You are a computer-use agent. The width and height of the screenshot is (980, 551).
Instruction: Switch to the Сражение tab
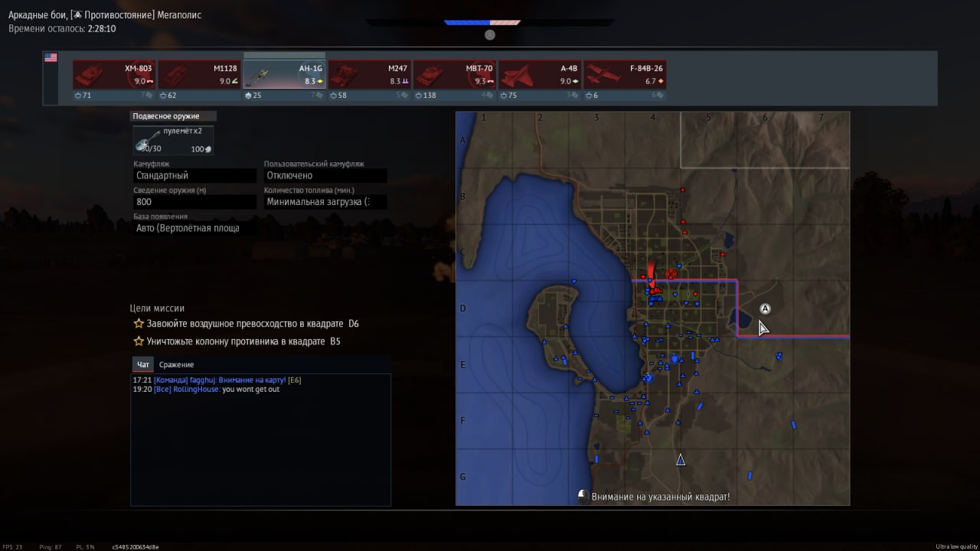pos(176,364)
